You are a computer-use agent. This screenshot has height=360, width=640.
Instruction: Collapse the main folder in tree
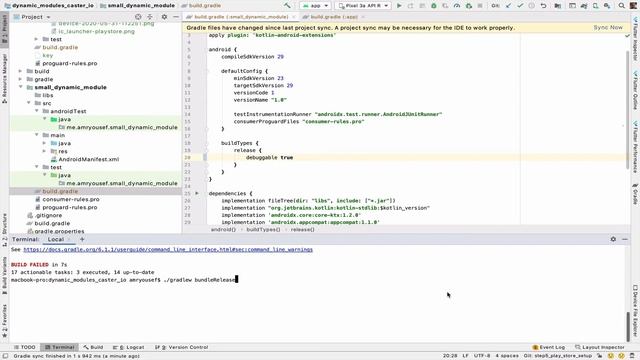pos(36,135)
